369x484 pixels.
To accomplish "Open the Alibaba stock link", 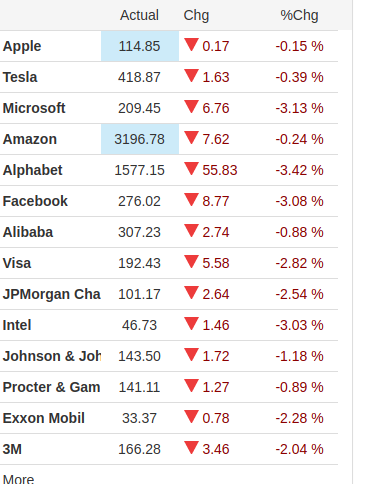I will point(28,232).
